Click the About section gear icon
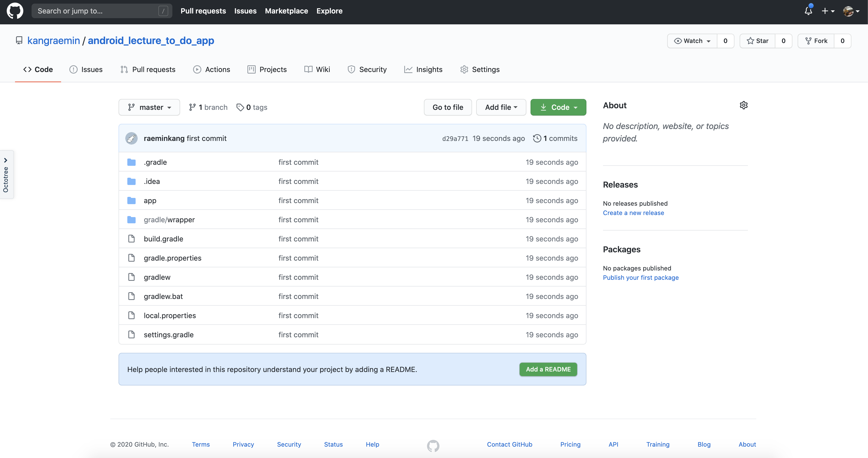Viewport: 868px width, 458px height. coord(744,105)
